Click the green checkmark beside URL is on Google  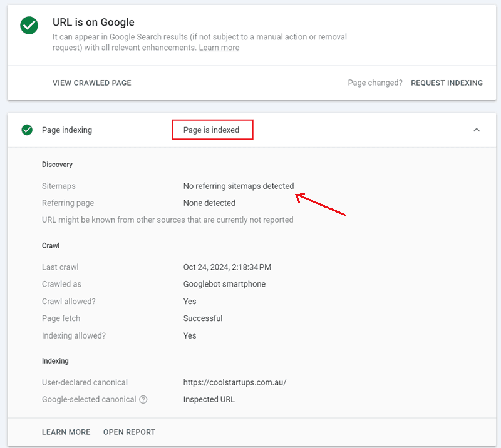click(29, 26)
